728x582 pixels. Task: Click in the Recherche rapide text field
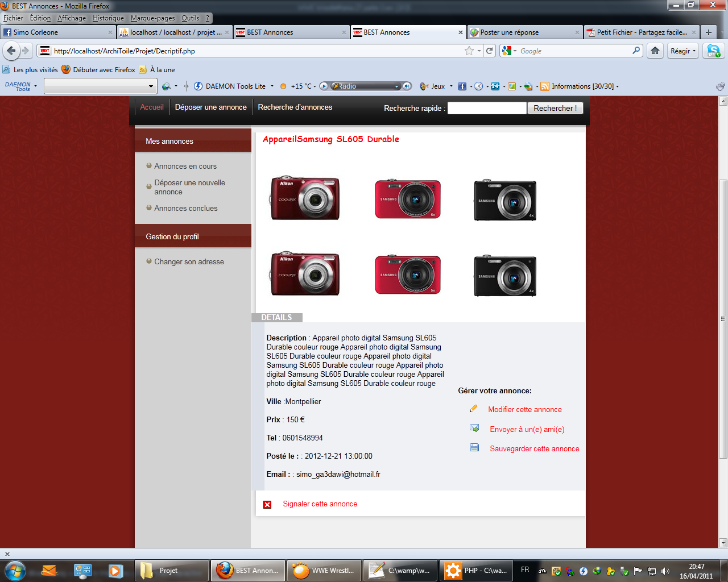click(x=487, y=108)
